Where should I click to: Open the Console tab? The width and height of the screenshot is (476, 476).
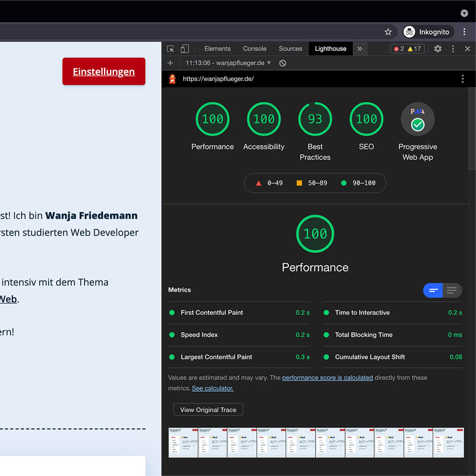click(255, 49)
